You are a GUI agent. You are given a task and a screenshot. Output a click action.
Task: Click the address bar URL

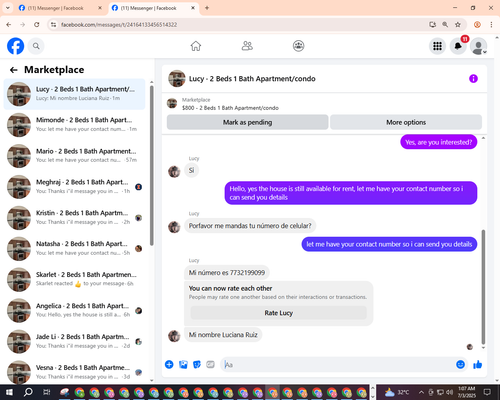point(119,25)
